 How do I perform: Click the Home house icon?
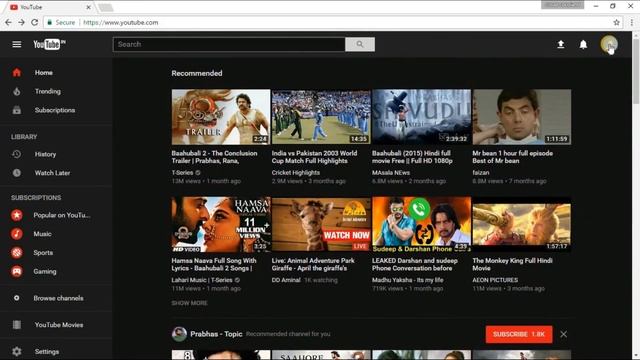pos(17,73)
